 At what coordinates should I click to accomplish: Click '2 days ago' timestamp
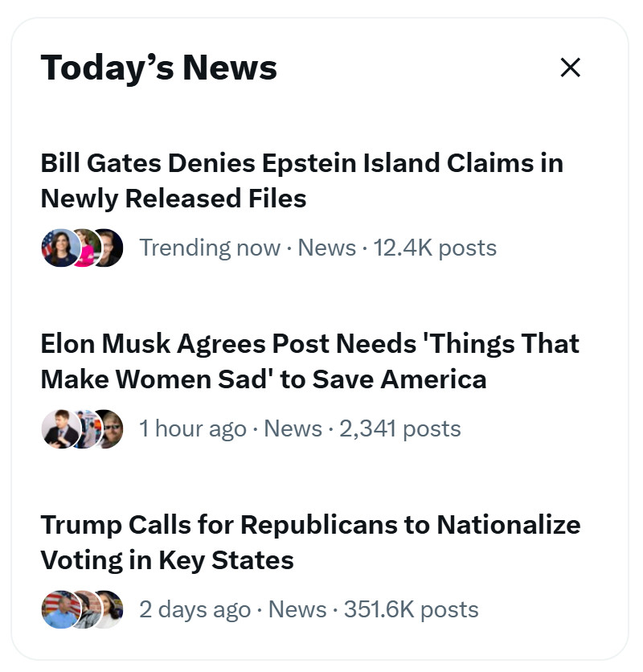click(x=195, y=609)
